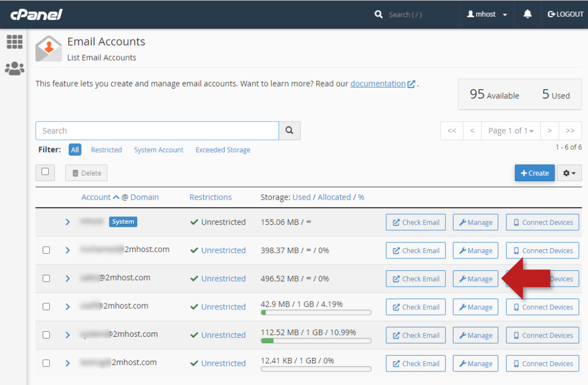Open the apps grid sidebar icon

15,42
